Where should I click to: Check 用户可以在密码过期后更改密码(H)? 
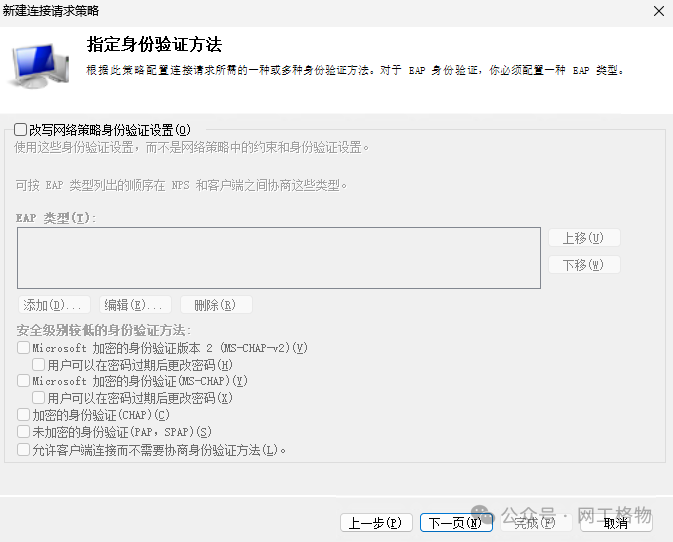(38, 364)
